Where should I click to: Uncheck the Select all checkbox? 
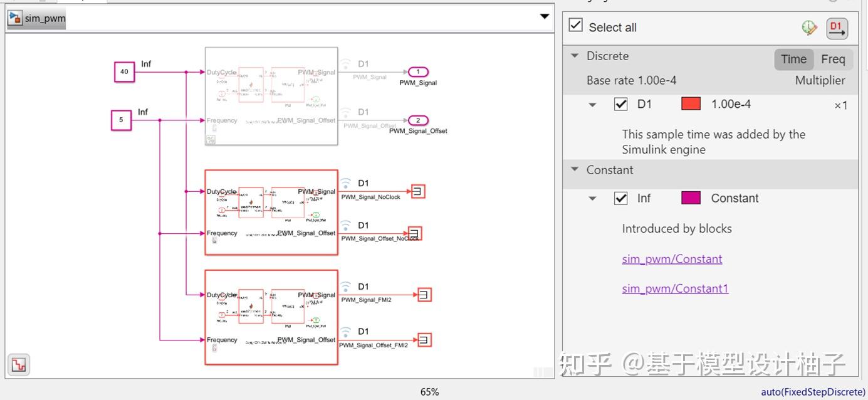click(575, 25)
